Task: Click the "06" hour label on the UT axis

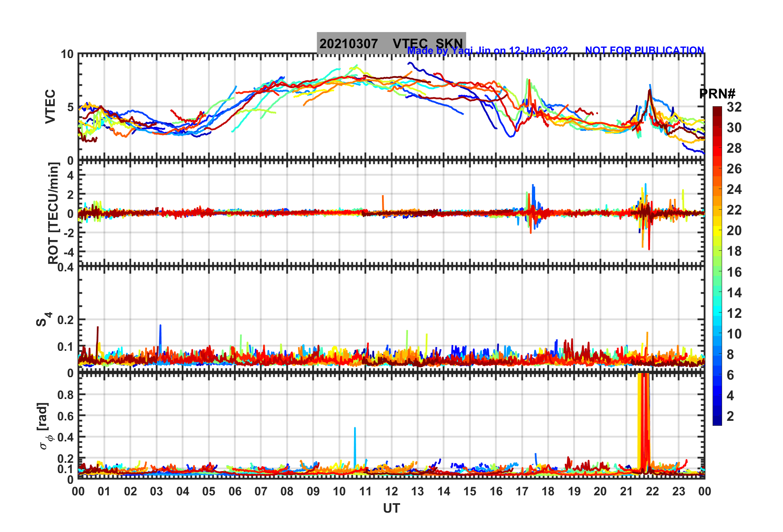Action: tap(235, 491)
